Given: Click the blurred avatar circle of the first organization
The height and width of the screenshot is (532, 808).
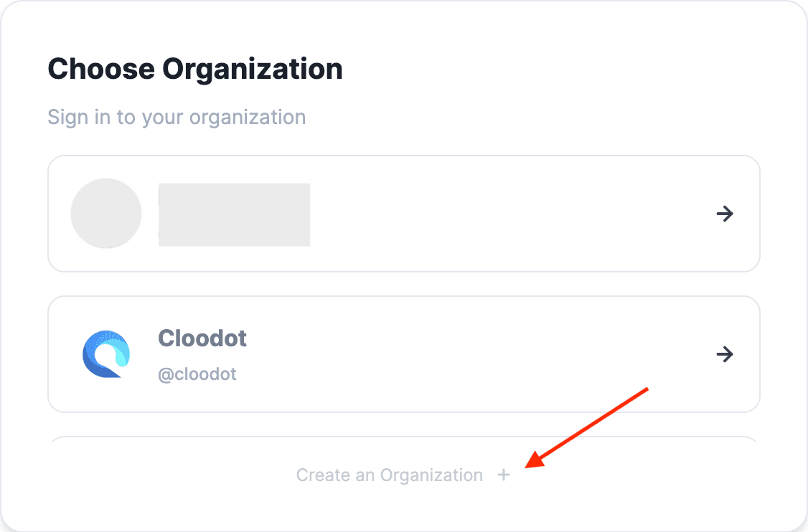Looking at the screenshot, I should point(106,214).
